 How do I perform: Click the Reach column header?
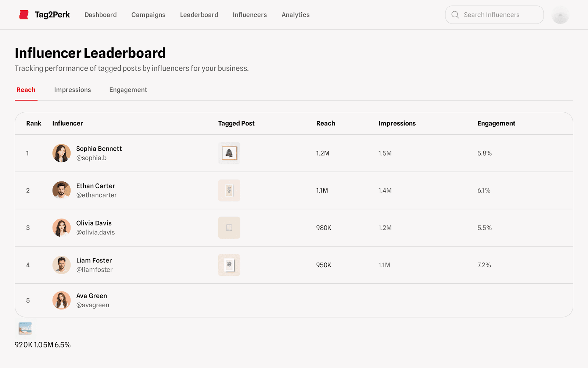point(326,123)
